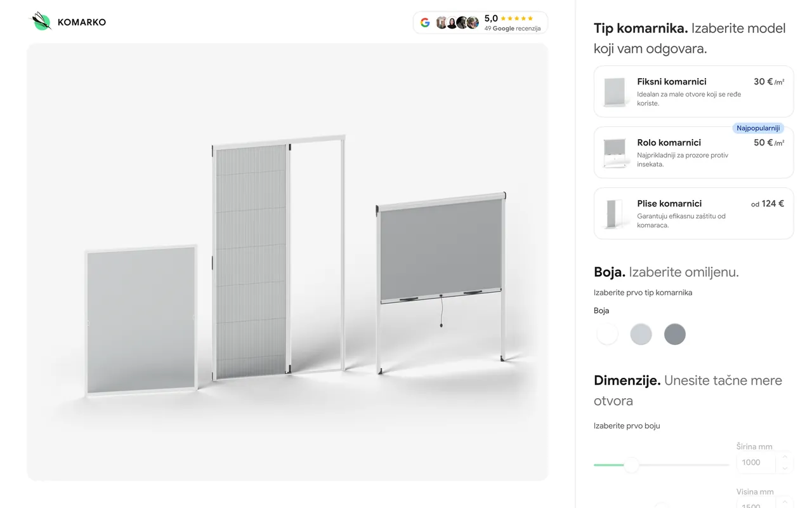Image resolution: width=812 pixels, height=508 pixels.
Task: Click the reviewer avatars in Google badge
Action: coord(457,23)
